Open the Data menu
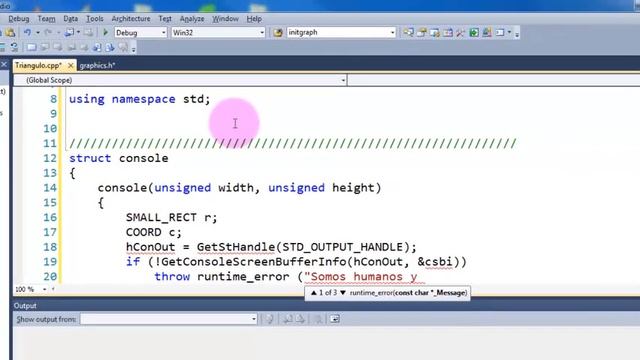Viewport: 640px width, 360px height. point(71,19)
